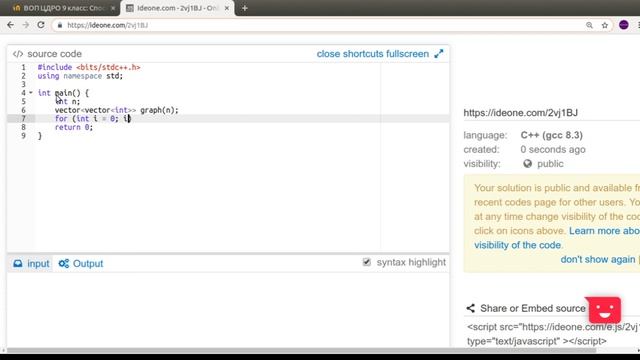Click the horizontal scrollbar at page bottom
The image size is (640, 360).
coord(301,350)
